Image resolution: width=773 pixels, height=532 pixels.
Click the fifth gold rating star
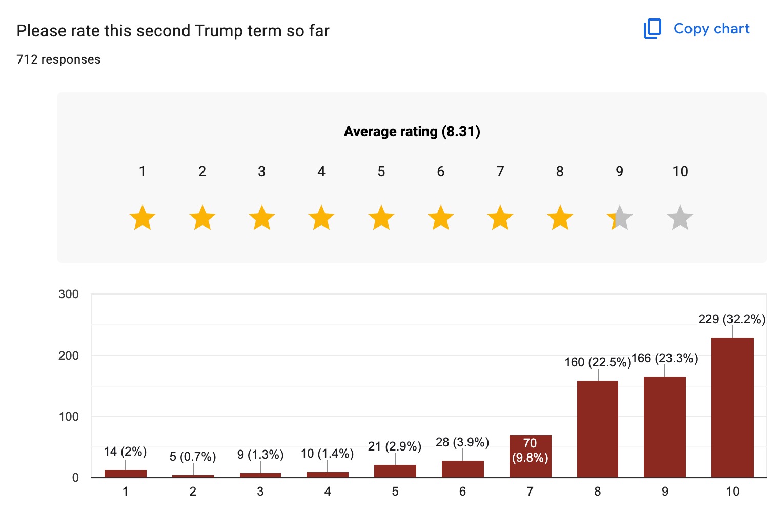click(381, 218)
